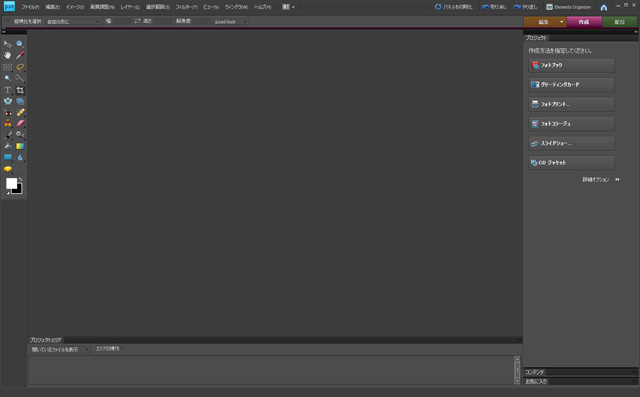The width and height of the screenshot is (640, 397).
Task: Swap foreground and background colors arrow
Action: coord(20,180)
